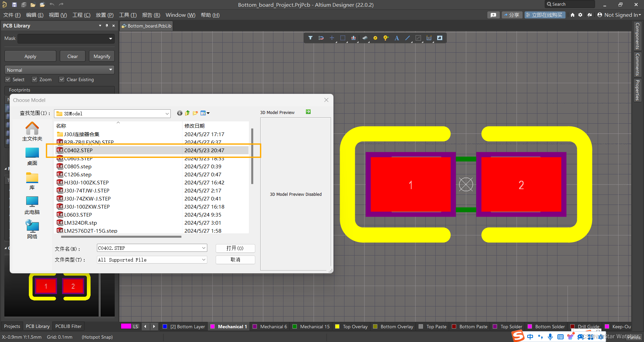Open the 此电脑 shortcut in dialog
The image size is (644, 342).
(32, 205)
